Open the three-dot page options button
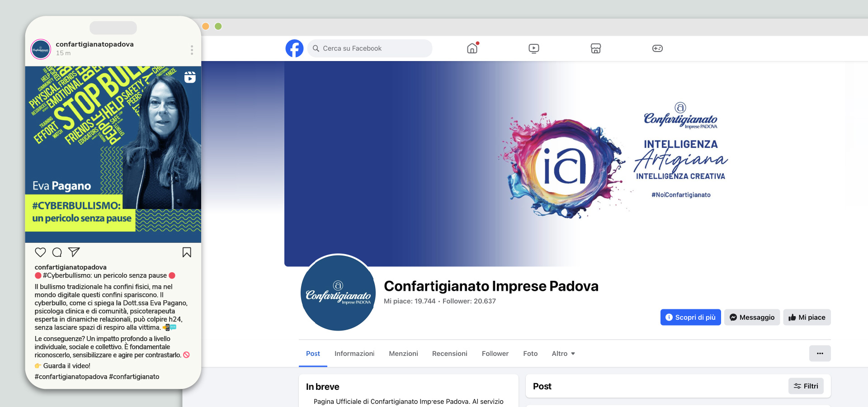Image resolution: width=868 pixels, height=407 pixels. (x=820, y=354)
